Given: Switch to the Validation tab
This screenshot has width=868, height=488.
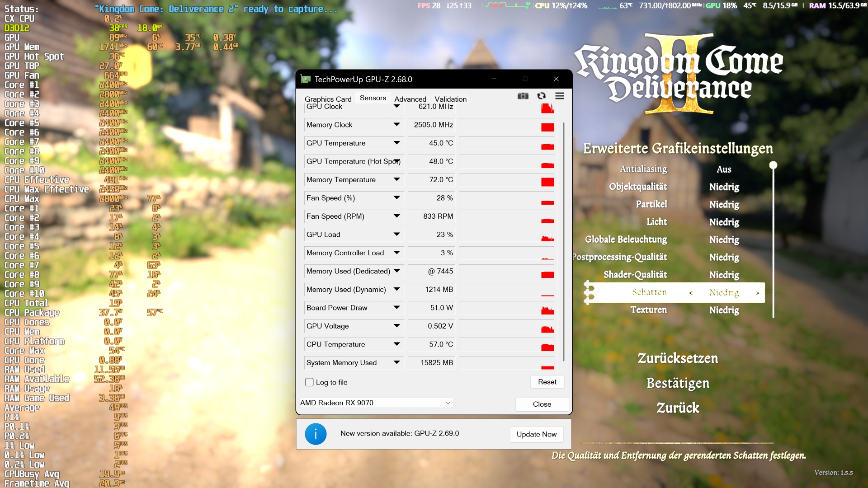Looking at the screenshot, I should click(450, 99).
